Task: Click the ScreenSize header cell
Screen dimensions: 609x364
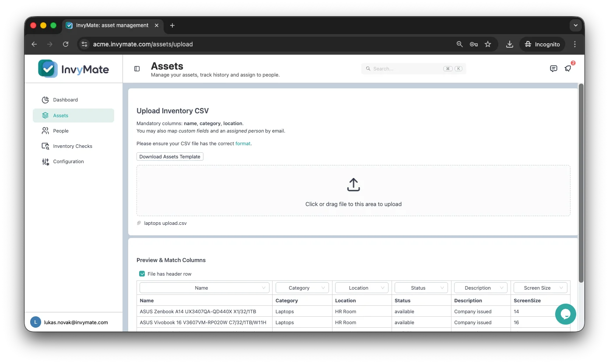Action: tap(540, 301)
